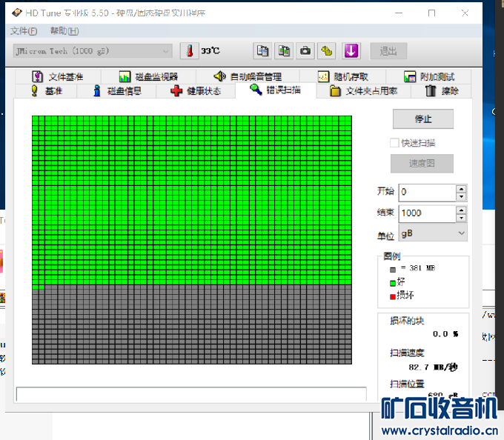Viewport: 504px width, 440px height.
Task: Switch to the 磁盘信息 tab
Action: (x=116, y=91)
